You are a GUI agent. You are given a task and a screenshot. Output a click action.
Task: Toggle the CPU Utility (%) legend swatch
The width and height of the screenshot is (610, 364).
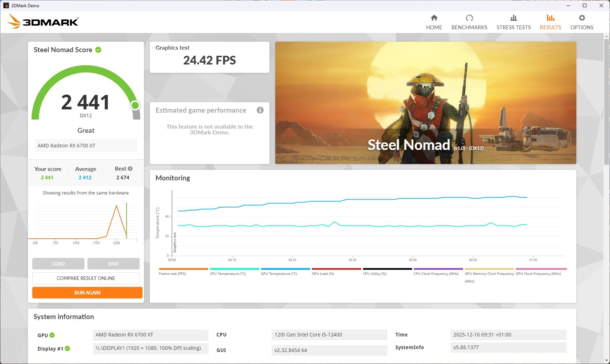pyautogui.click(x=387, y=269)
